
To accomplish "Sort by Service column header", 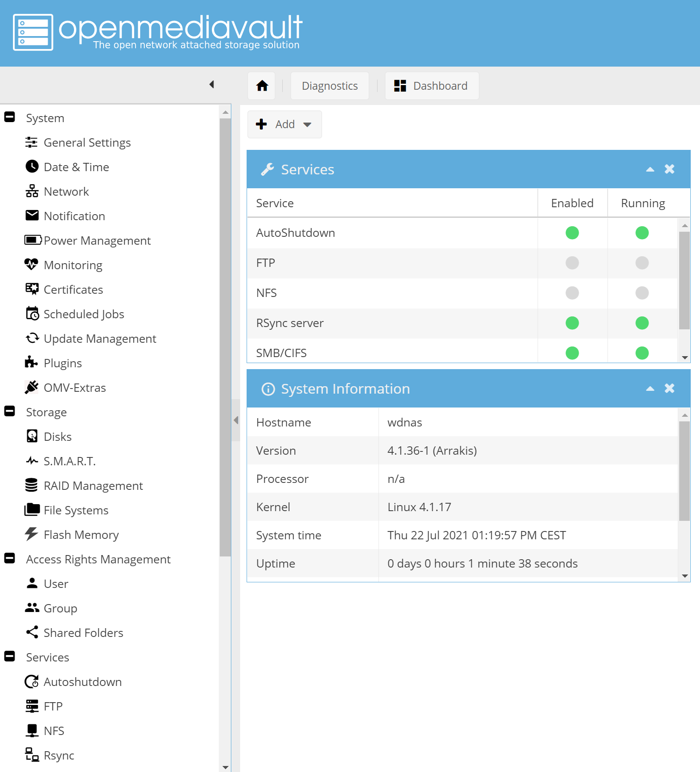I will [392, 203].
